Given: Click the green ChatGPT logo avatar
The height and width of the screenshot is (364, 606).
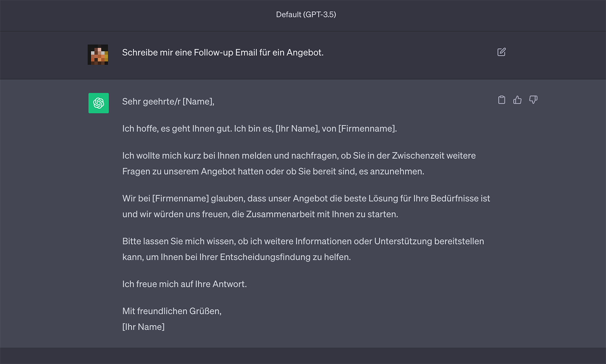Looking at the screenshot, I should click(99, 103).
